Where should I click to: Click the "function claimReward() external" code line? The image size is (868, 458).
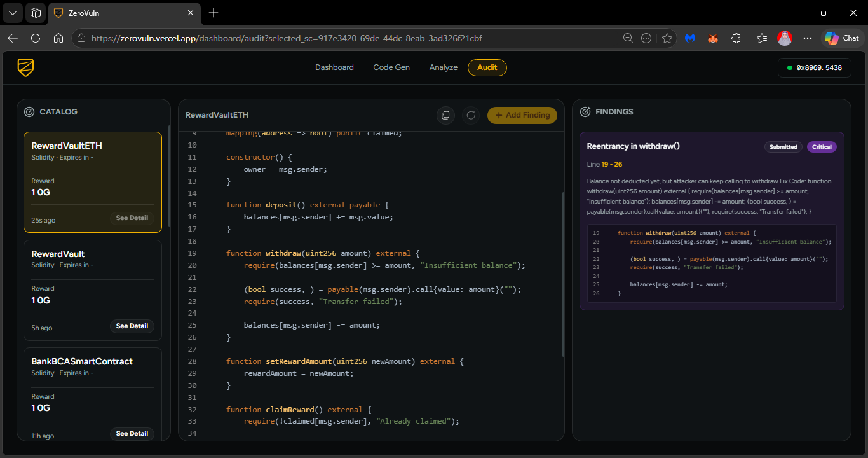(x=299, y=410)
